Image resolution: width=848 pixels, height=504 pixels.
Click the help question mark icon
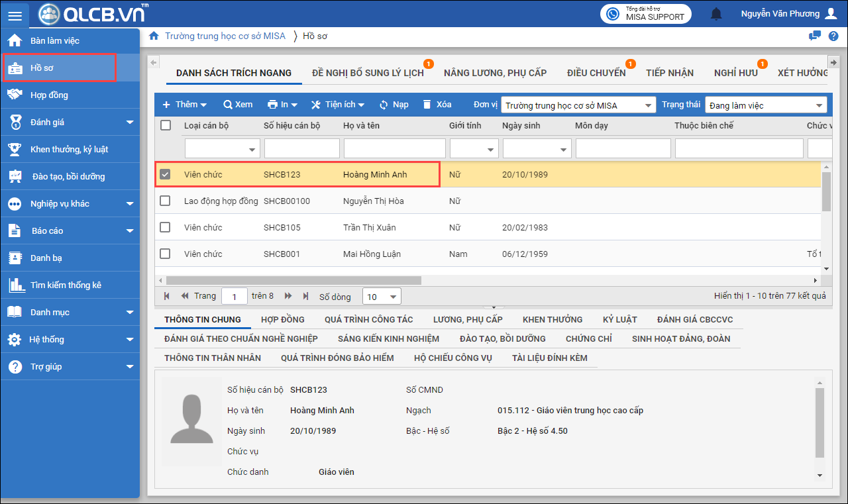tap(833, 36)
